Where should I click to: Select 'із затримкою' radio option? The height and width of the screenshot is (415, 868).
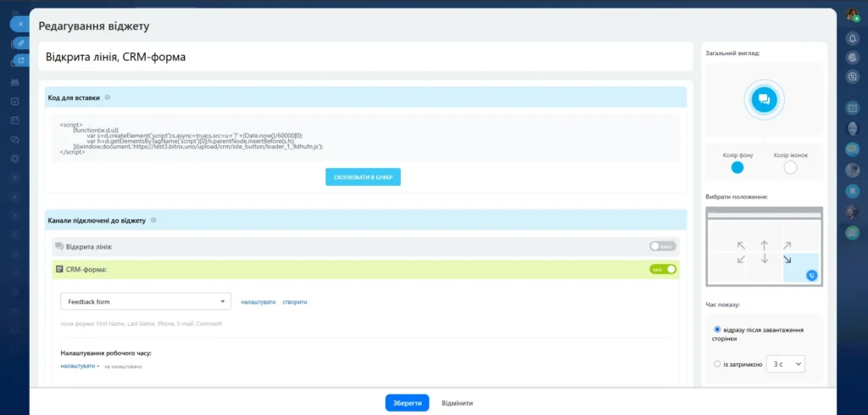717,364
